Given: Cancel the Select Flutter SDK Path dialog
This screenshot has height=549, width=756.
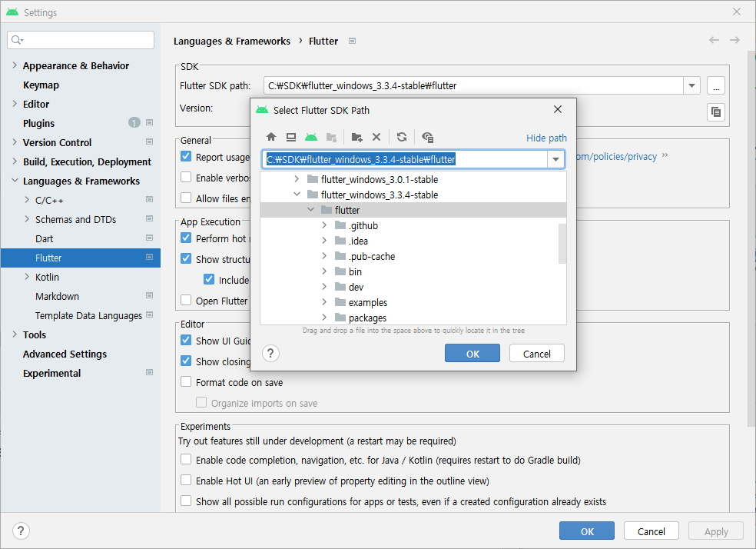Looking at the screenshot, I should point(536,354).
